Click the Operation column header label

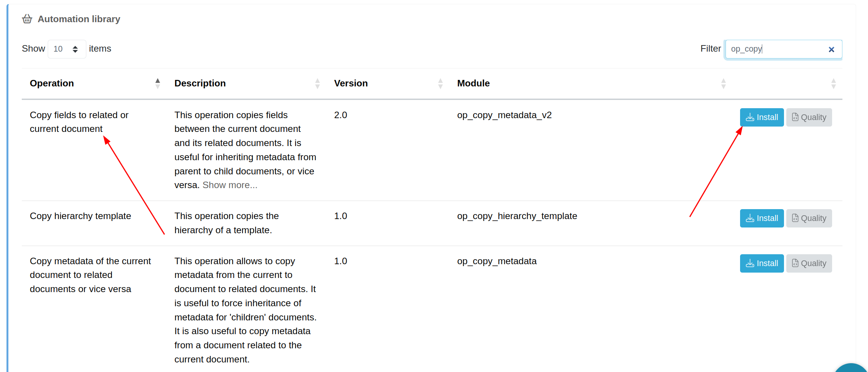click(52, 83)
